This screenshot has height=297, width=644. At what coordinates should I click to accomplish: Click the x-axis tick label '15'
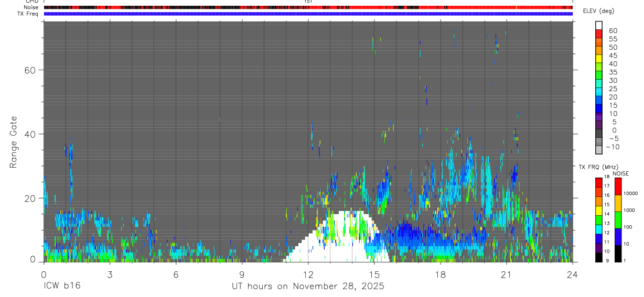pos(374,274)
